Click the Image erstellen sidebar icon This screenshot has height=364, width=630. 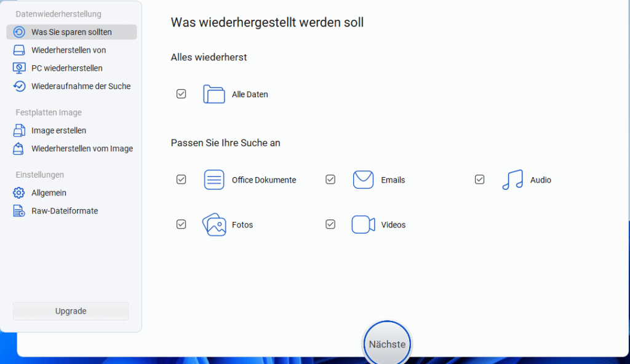click(19, 130)
